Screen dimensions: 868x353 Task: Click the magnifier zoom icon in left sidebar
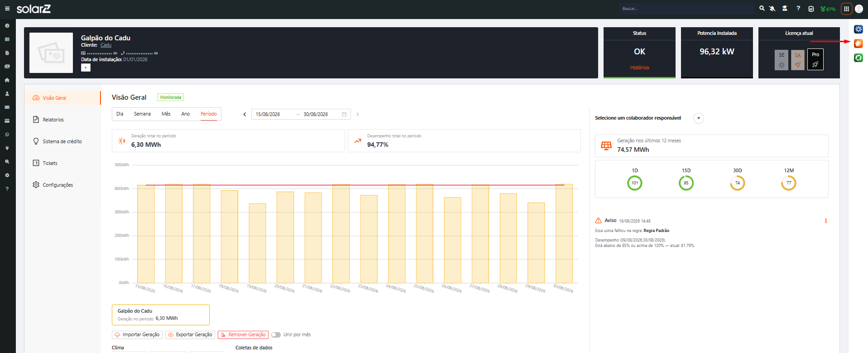pos(7,162)
